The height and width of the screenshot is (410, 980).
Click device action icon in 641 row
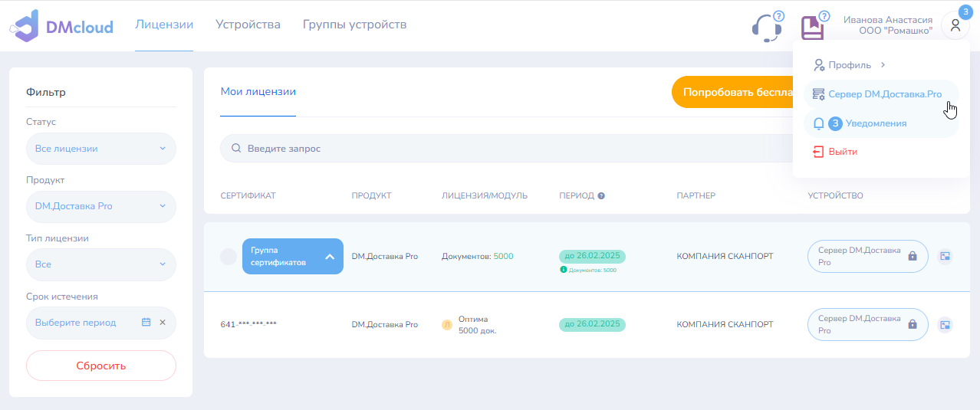[945, 324]
